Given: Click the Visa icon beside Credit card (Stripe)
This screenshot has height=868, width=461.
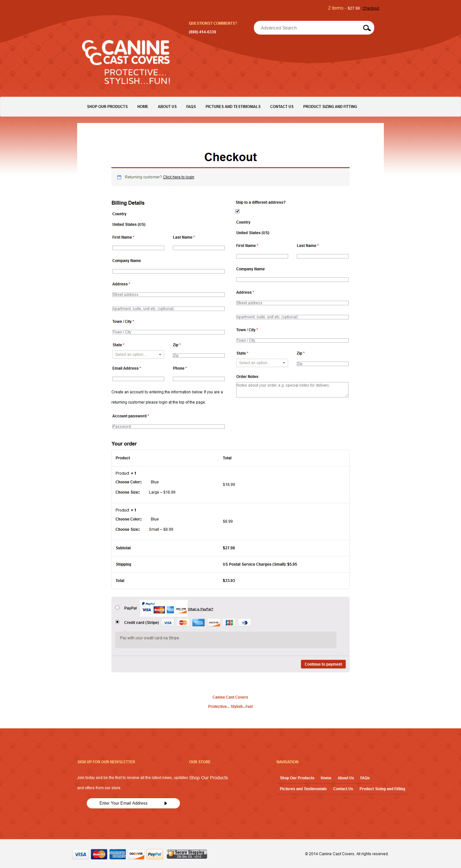Looking at the screenshot, I should (168, 623).
